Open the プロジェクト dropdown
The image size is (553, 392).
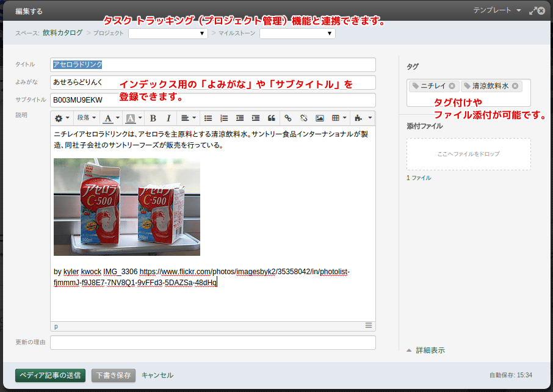[x=168, y=34]
